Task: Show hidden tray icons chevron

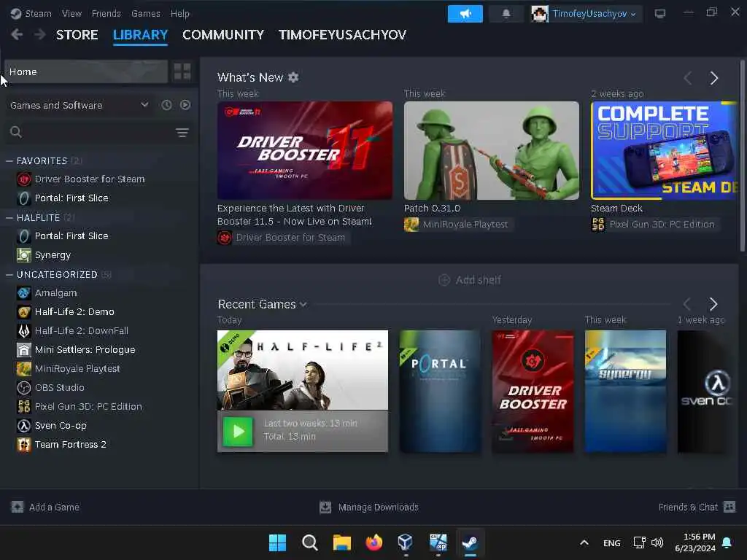Action: pyautogui.click(x=584, y=542)
